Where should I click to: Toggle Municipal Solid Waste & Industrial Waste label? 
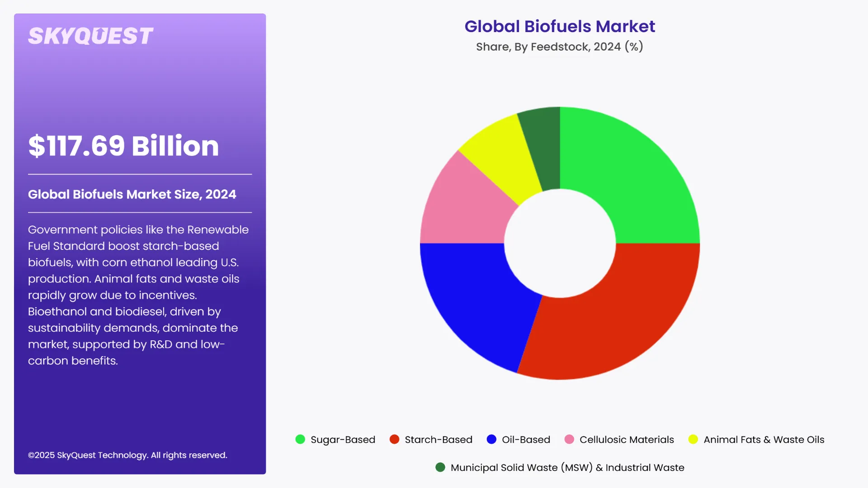click(567, 468)
